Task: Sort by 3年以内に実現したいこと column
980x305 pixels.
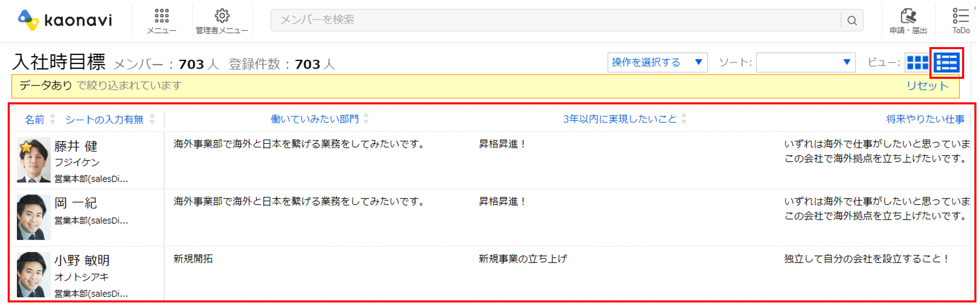Action: coord(620,119)
